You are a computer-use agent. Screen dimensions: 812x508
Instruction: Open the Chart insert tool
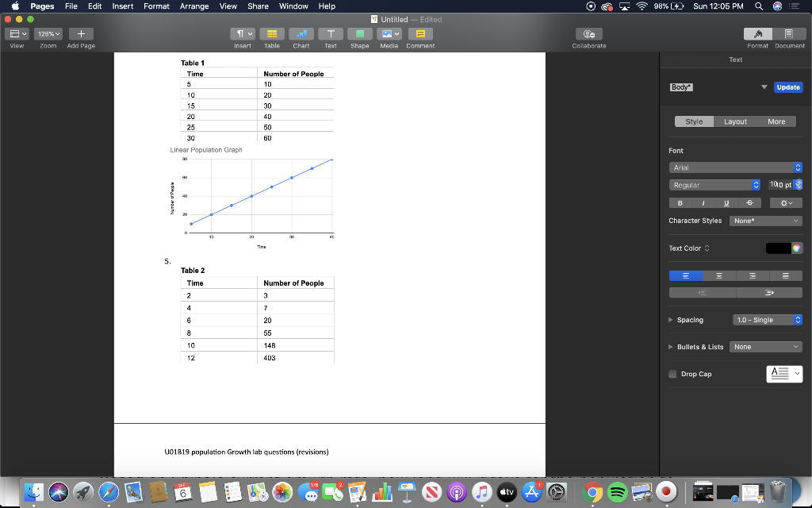click(301, 33)
